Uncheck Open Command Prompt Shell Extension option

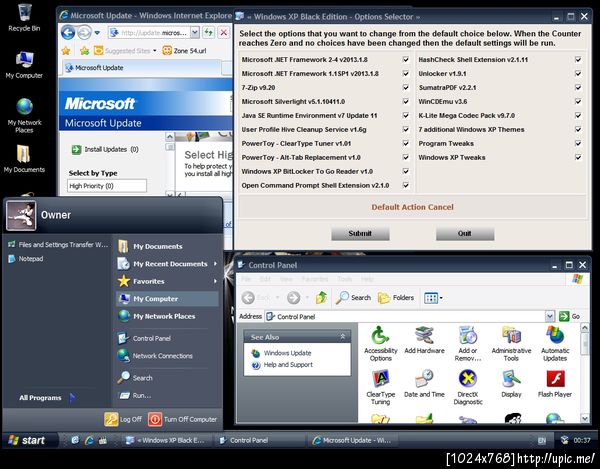point(406,186)
